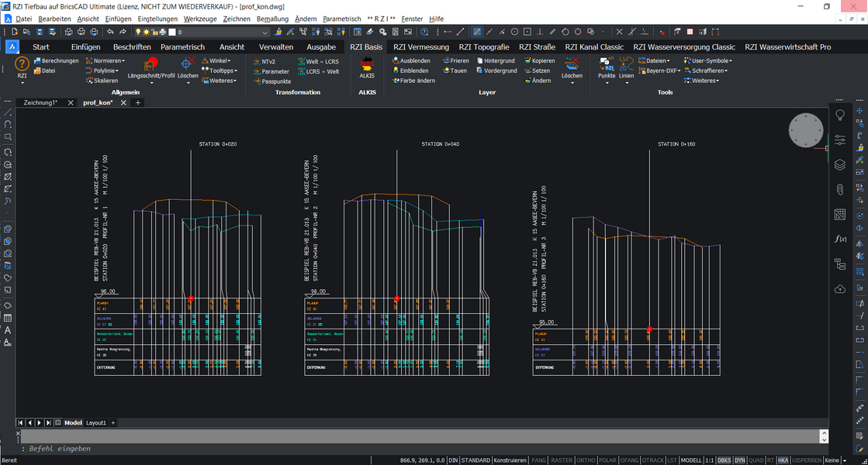Viewport: 868px width, 465px height.
Task: Click the view navigation wheel
Action: [806, 130]
